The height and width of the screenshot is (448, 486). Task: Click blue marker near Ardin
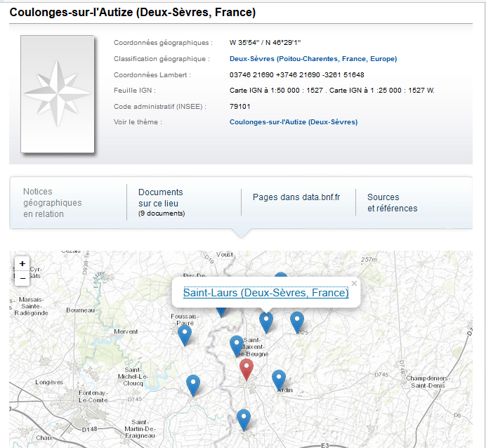[x=279, y=378]
